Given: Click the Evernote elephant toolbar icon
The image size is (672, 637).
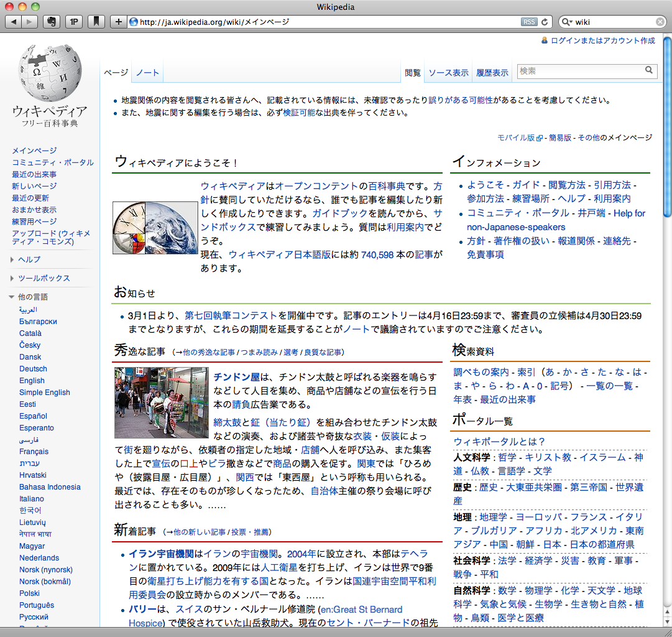Looking at the screenshot, I should coord(52,21).
